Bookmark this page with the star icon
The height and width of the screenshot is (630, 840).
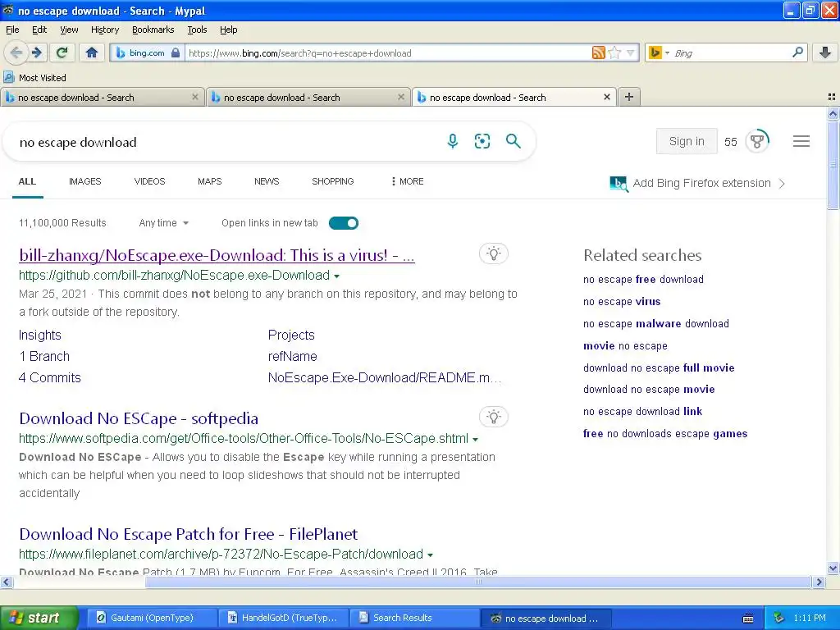click(615, 52)
